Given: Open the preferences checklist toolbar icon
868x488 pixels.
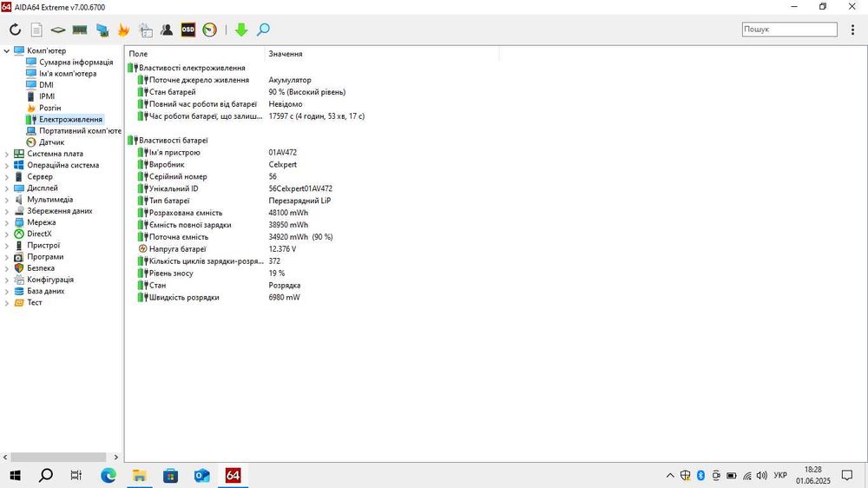Looking at the screenshot, I should (x=146, y=30).
